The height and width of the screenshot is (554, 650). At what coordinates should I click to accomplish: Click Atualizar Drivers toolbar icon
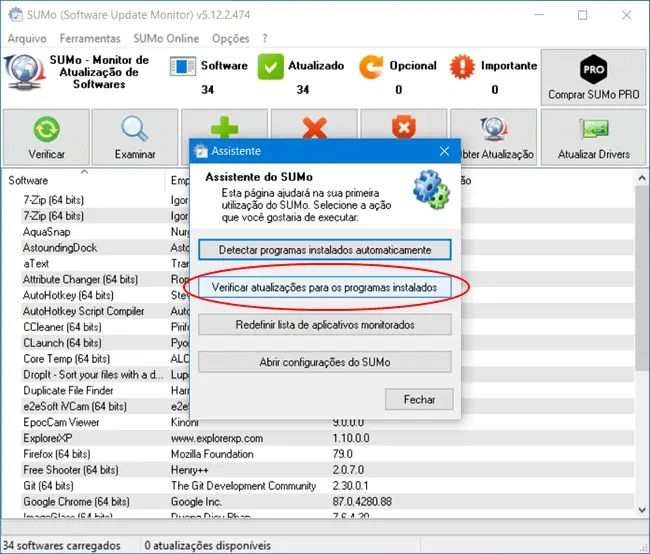pos(595,131)
